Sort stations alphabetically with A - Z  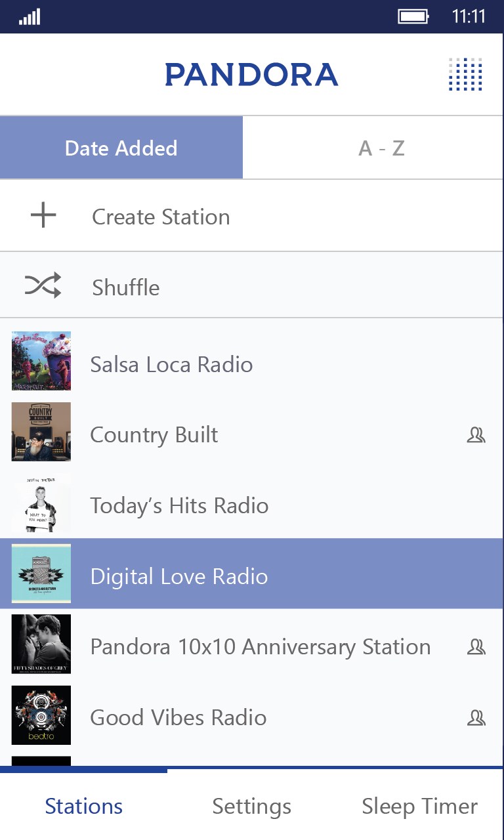pos(381,148)
